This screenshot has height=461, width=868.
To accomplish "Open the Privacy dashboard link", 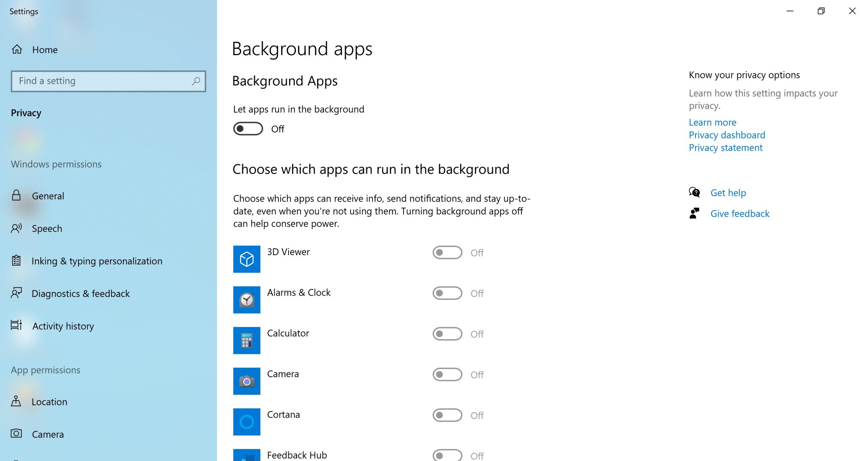I will 726,135.
